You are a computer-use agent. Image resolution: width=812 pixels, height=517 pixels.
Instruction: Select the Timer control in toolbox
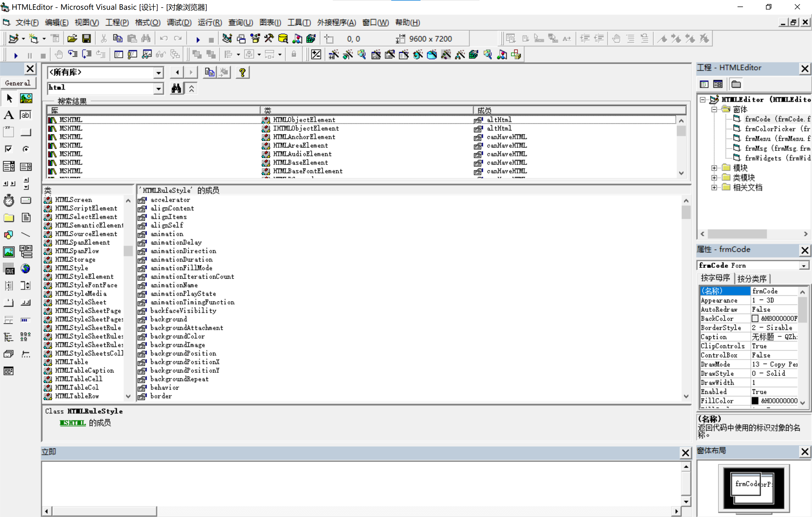(9, 201)
